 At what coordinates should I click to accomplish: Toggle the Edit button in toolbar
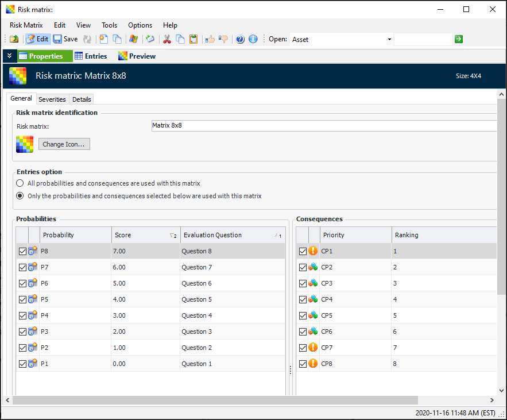[38, 39]
